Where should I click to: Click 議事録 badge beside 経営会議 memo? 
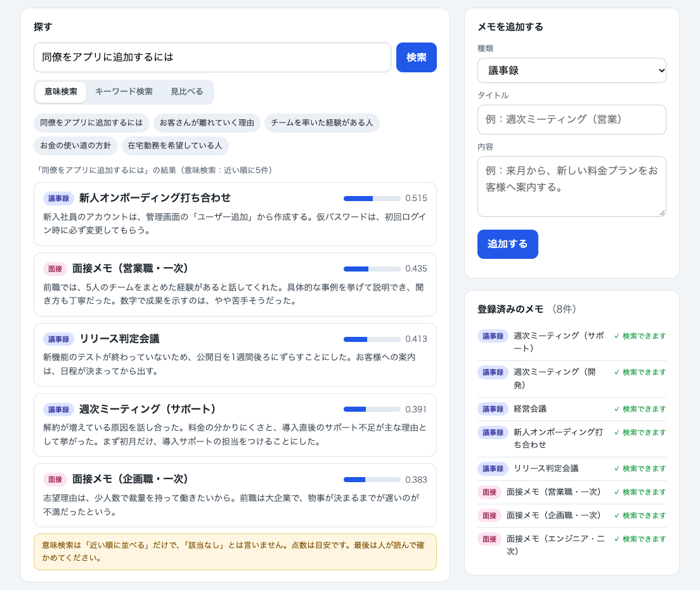click(x=493, y=409)
